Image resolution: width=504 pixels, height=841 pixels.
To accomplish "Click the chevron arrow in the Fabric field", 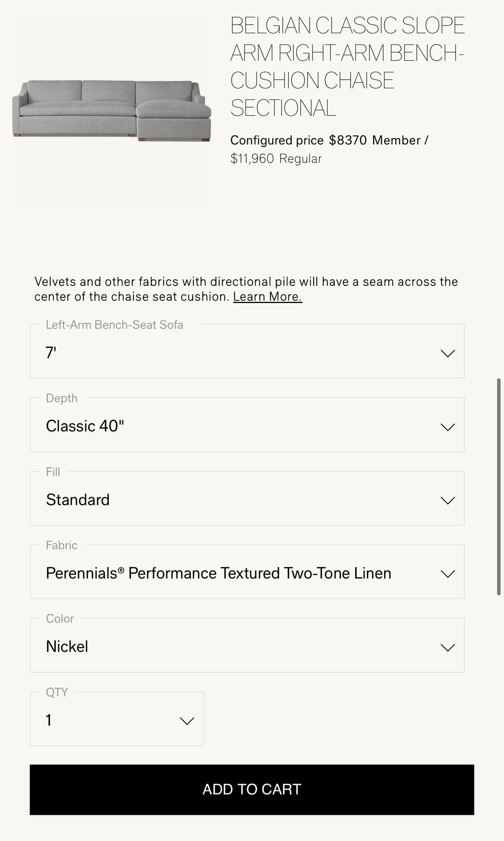I will (x=447, y=574).
